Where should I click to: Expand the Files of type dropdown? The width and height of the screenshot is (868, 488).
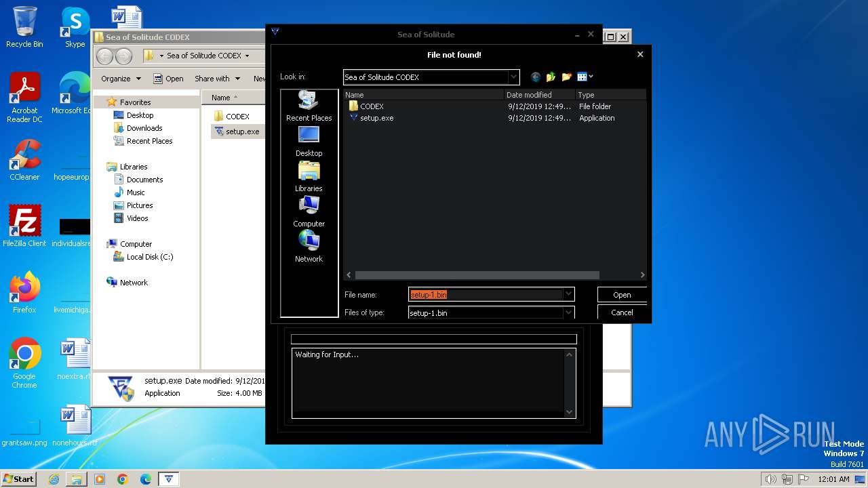(x=568, y=312)
